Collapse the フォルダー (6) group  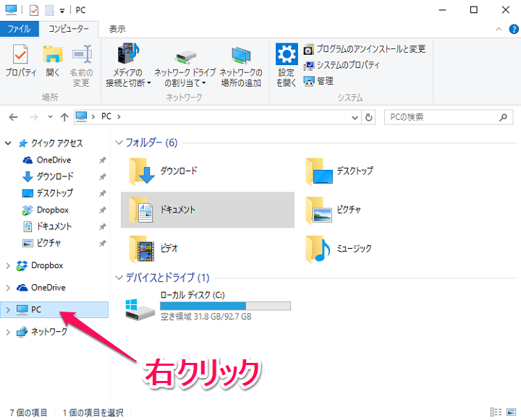(118, 142)
